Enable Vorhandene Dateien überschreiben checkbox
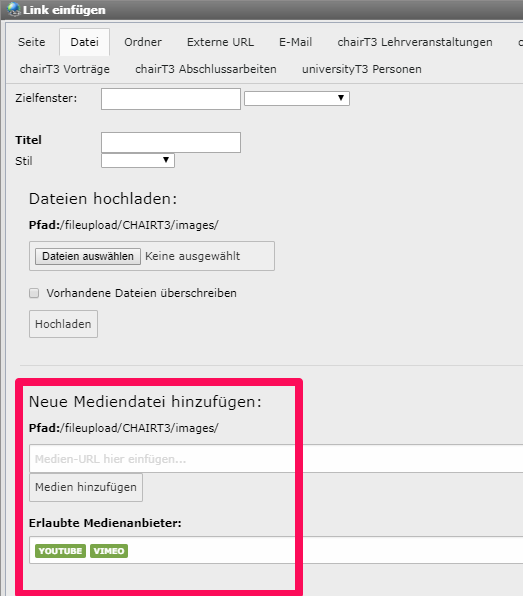 (34, 293)
